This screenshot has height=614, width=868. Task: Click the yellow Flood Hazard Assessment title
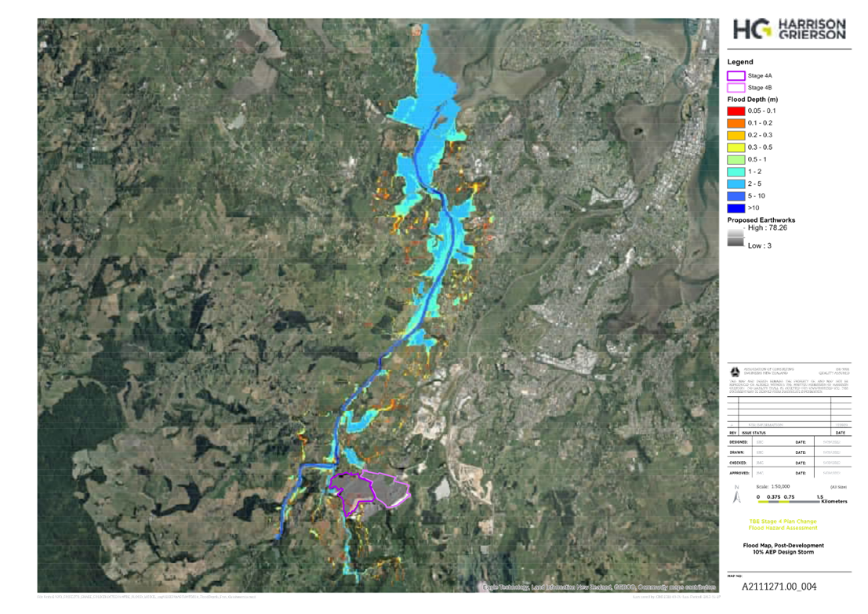point(784,525)
